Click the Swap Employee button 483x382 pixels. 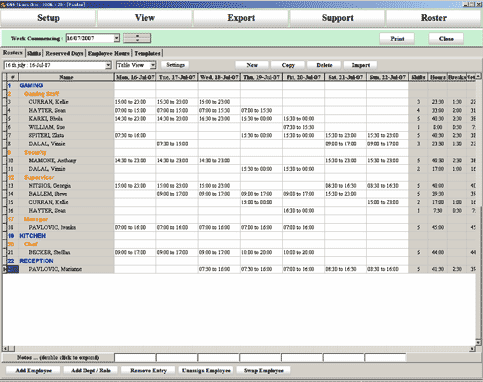[x=263, y=370]
